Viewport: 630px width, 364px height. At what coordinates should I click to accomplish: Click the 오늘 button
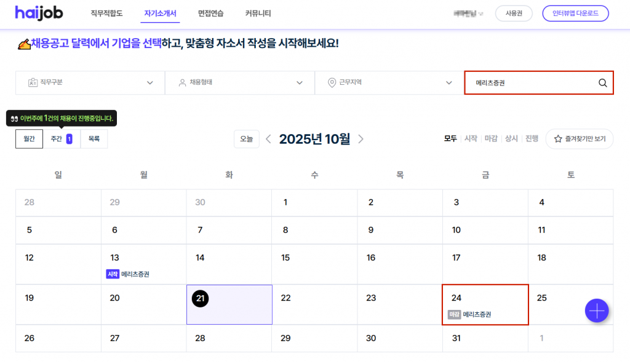pyautogui.click(x=246, y=139)
